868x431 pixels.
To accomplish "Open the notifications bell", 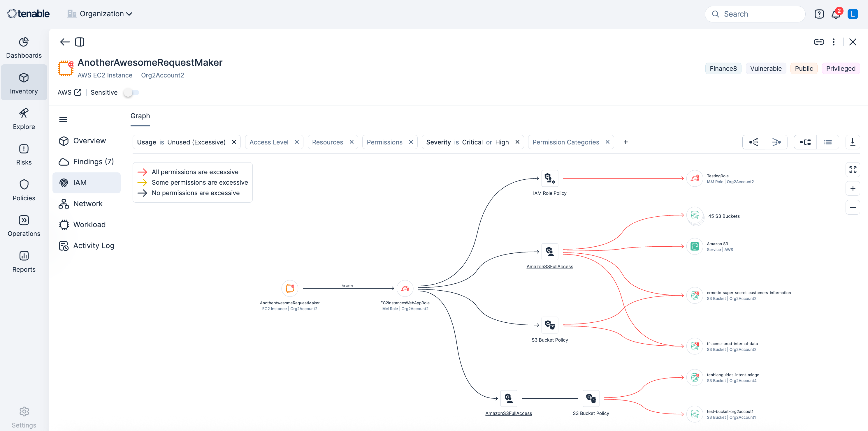I will click(836, 14).
